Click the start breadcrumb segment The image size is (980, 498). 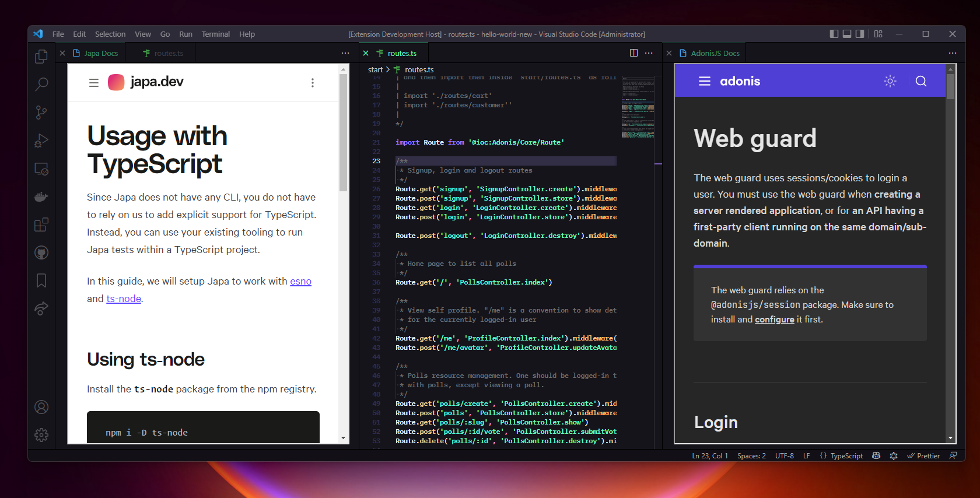tap(375, 69)
